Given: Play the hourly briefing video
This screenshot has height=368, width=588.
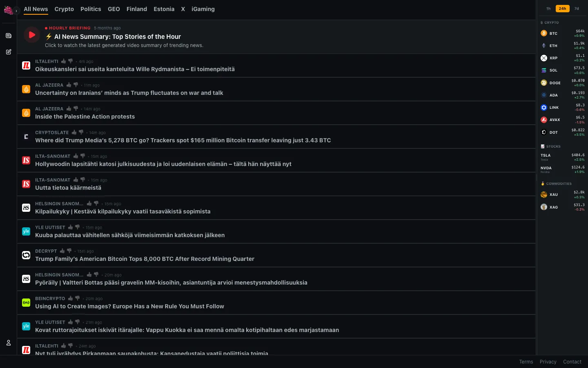Looking at the screenshot, I should click(x=32, y=35).
